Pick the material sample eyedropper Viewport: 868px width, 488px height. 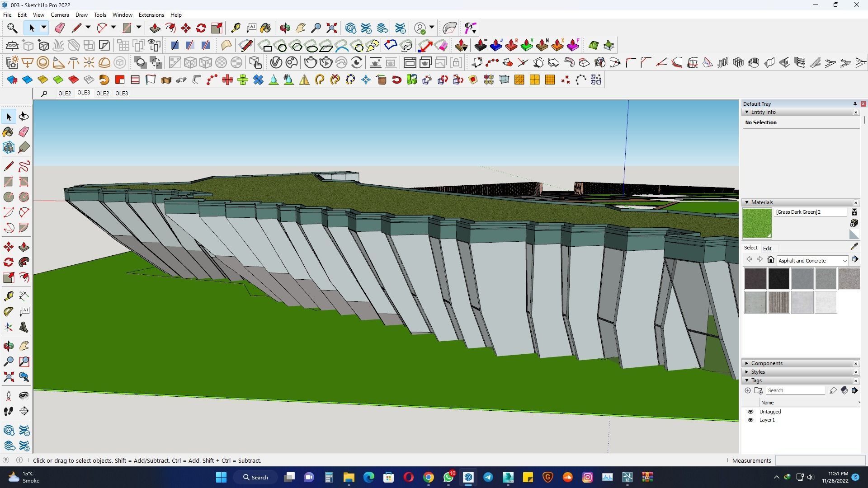point(854,247)
